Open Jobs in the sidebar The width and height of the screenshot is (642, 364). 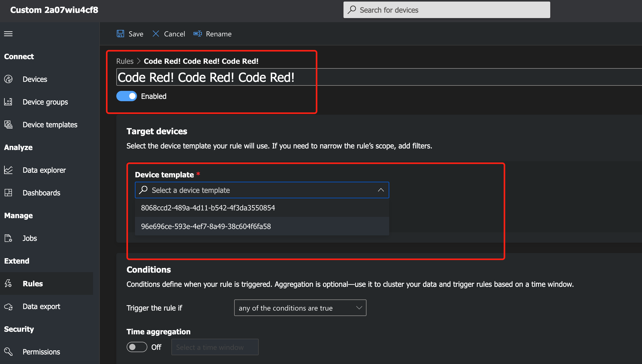point(30,238)
